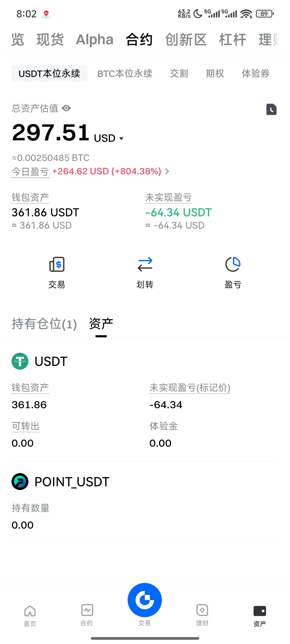Open the history record document icon
This screenshot has width=290, height=644.
(x=271, y=109)
